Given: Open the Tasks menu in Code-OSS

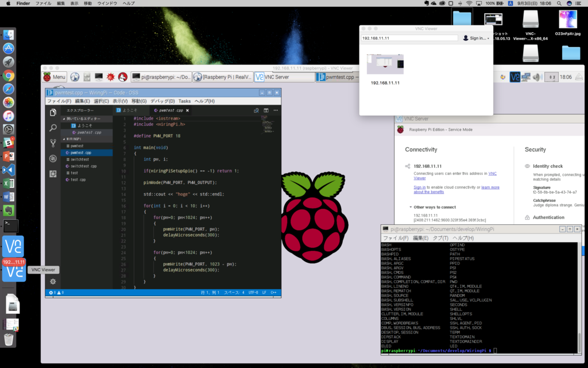Looking at the screenshot, I should [x=184, y=101].
